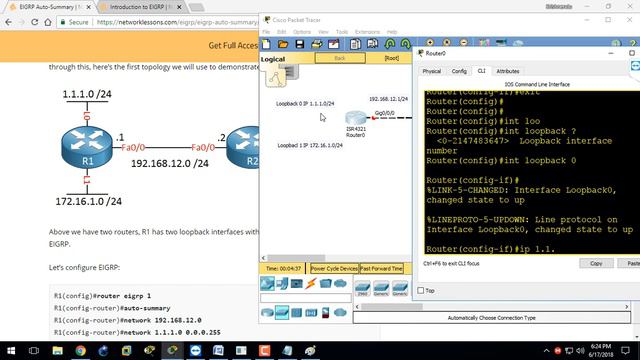The width and height of the screenshot is (640, 360).
Task: Open Extensions menu in Packet Tracer
Action: pos(367,32)
